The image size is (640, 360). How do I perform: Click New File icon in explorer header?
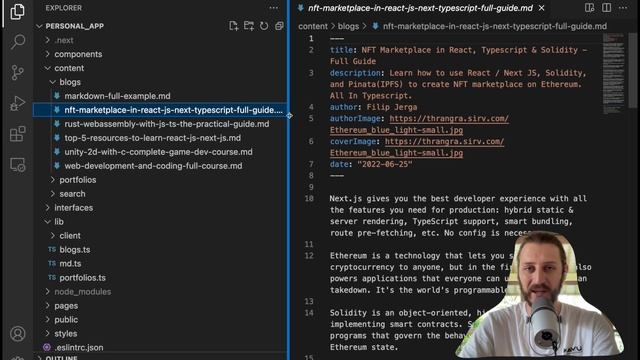[233, 26]
